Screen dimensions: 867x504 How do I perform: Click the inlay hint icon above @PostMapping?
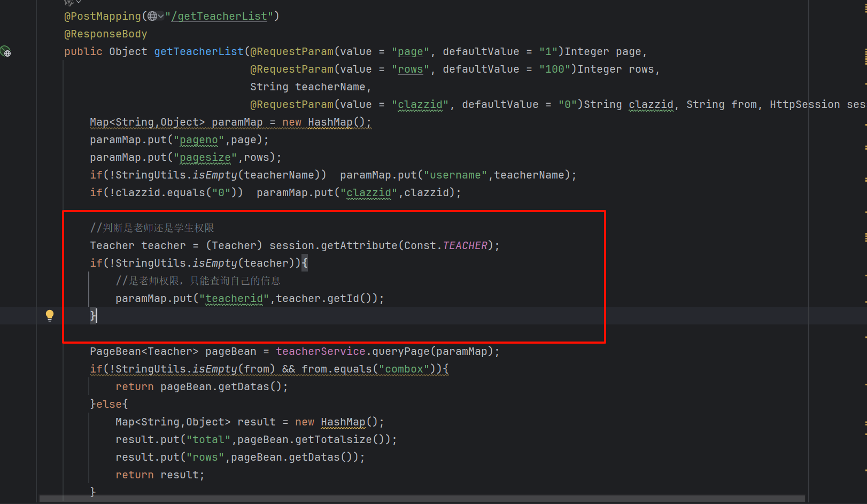pyautogui.click(x=69, y=3)
